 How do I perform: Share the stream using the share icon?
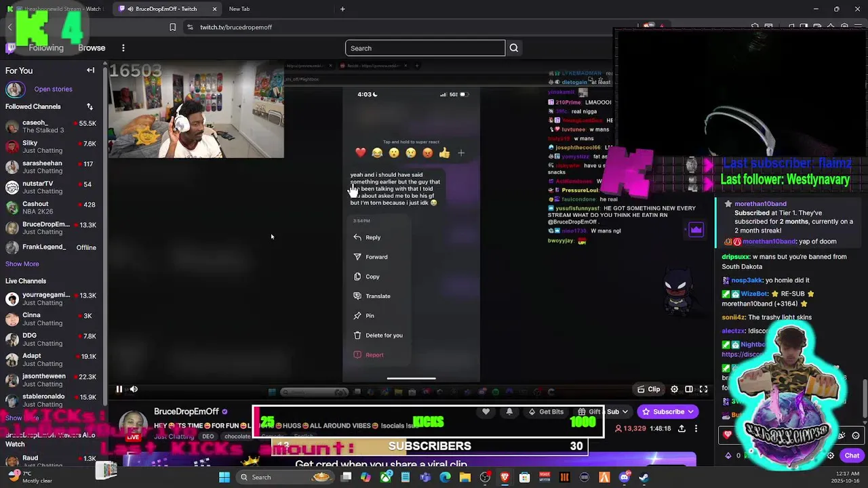tap(682, 428)
